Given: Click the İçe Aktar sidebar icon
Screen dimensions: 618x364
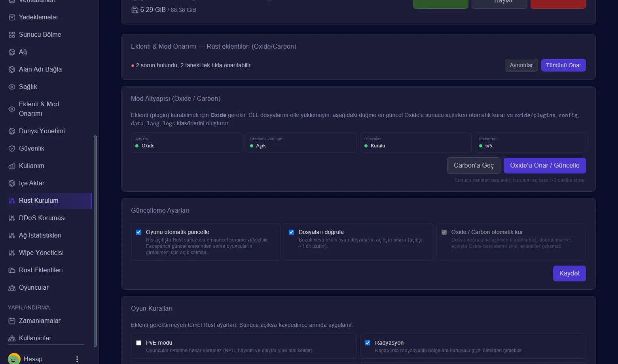Looking at the screenshot, I should point(12,183).
